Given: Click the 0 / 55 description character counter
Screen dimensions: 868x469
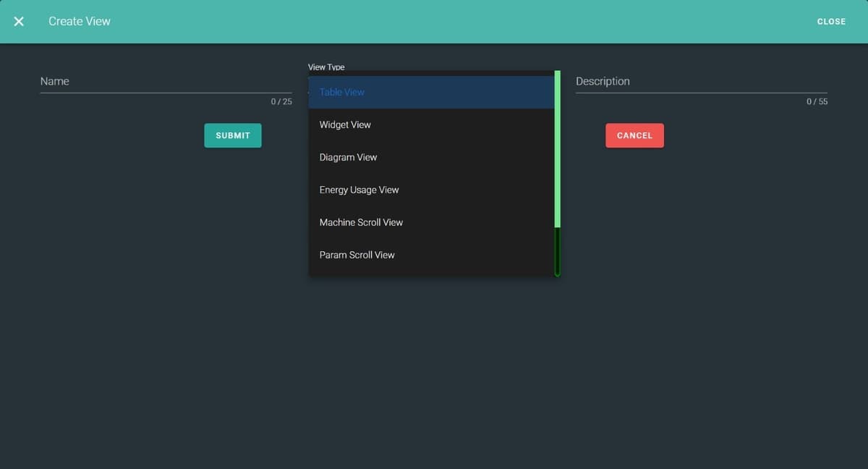Looking at the screenshot, I should (x=817, y=102).
